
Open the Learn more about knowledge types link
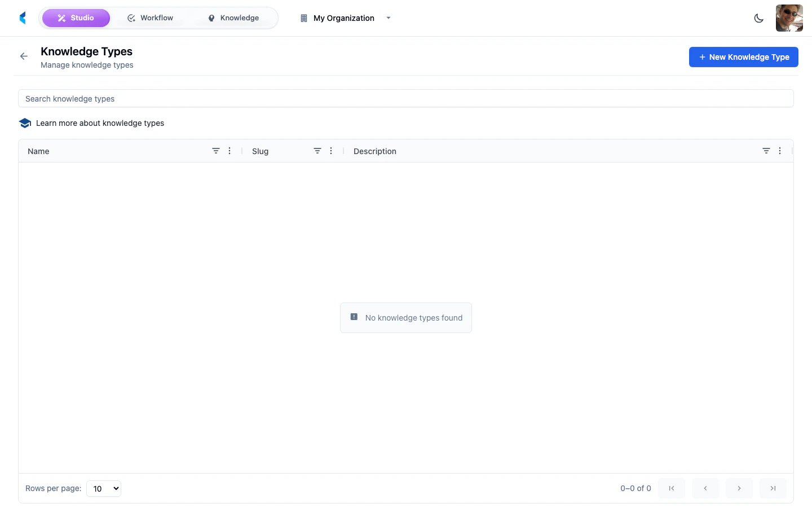(x=100, y=123)
